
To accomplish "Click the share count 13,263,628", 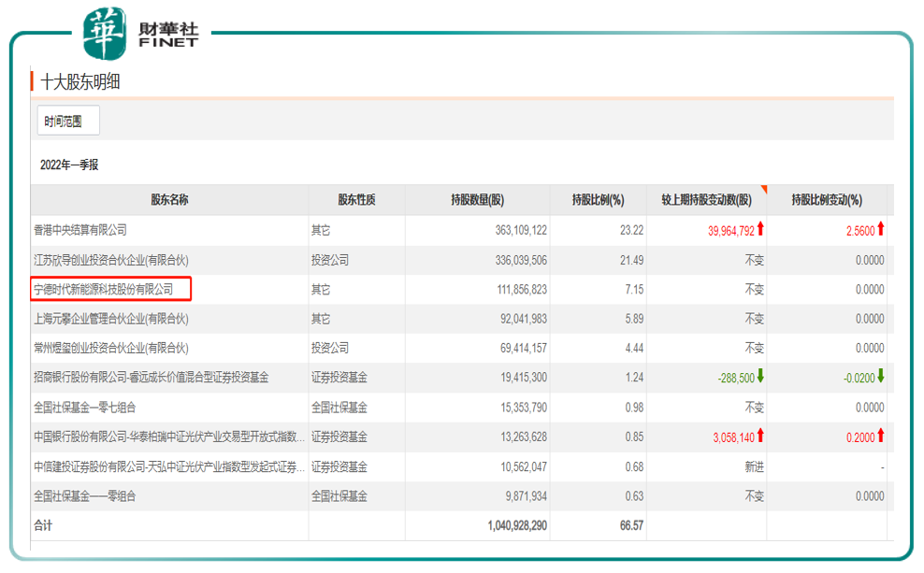I will pos(524,437).
